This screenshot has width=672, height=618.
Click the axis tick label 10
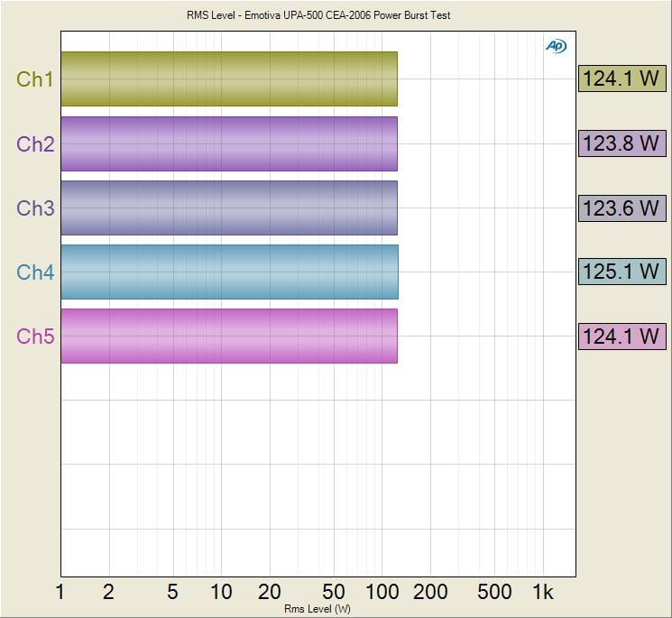tap(221, 592)
